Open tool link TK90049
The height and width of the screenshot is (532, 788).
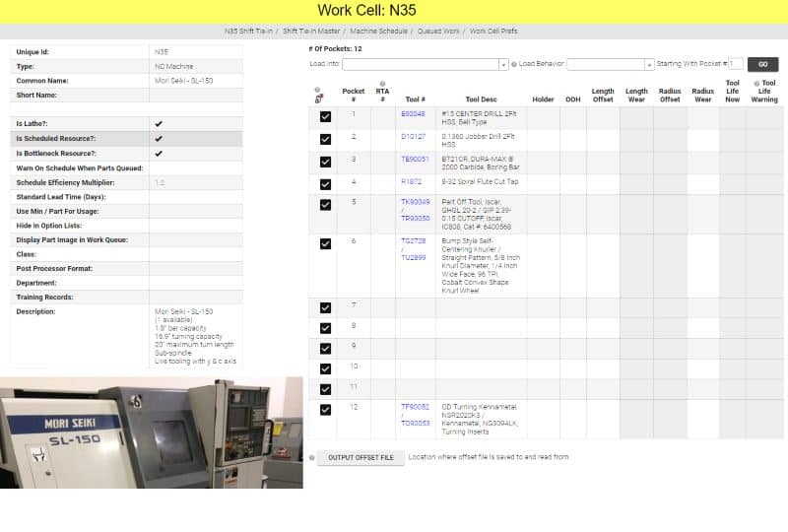(x=415, y=202)
